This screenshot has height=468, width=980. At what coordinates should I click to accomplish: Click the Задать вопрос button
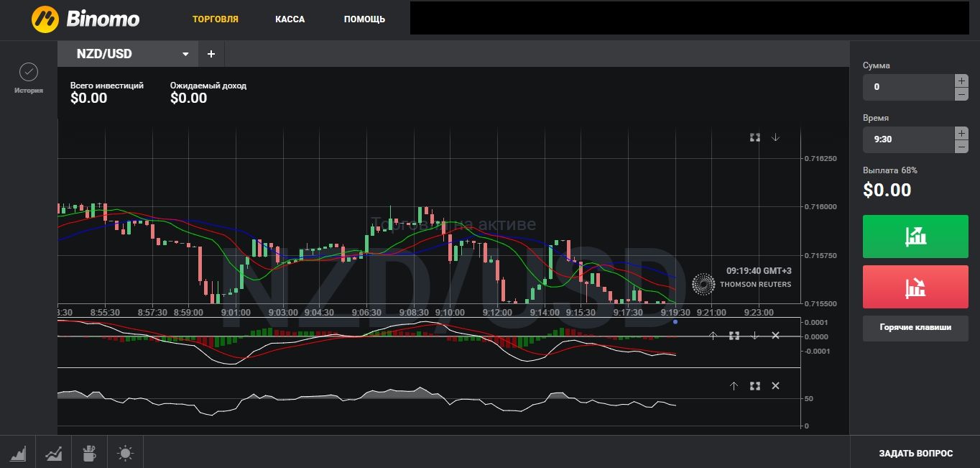click(x=915, y=454)
